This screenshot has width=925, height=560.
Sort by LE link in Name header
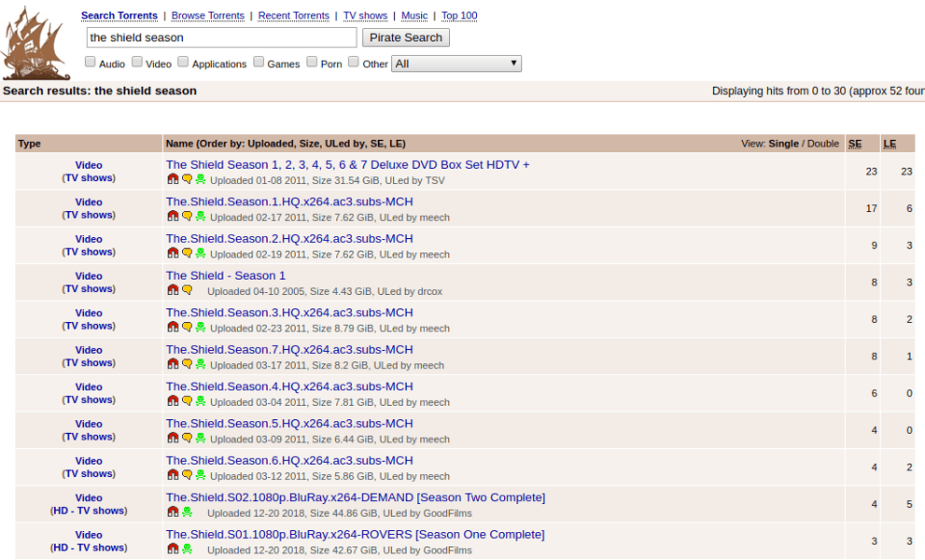pyautogui.click(x=395, y=144)
